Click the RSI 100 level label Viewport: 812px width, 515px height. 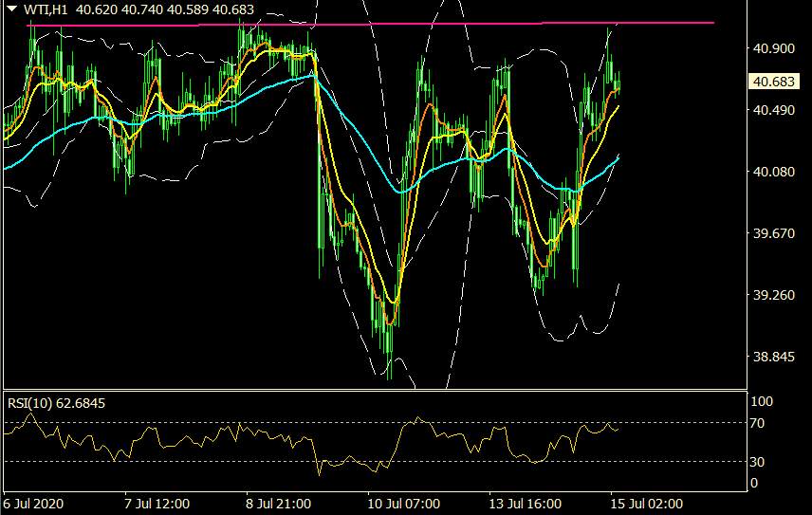(761, 401)
